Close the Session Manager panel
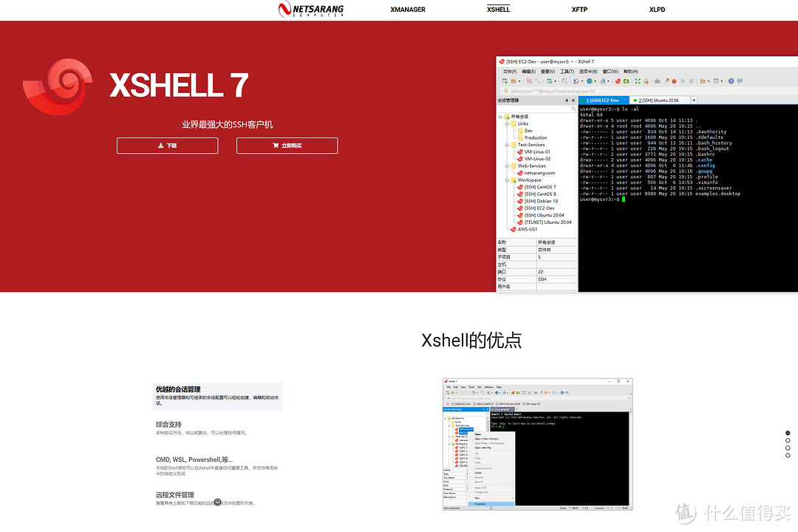The image size is (798, 532). point(573,100)
